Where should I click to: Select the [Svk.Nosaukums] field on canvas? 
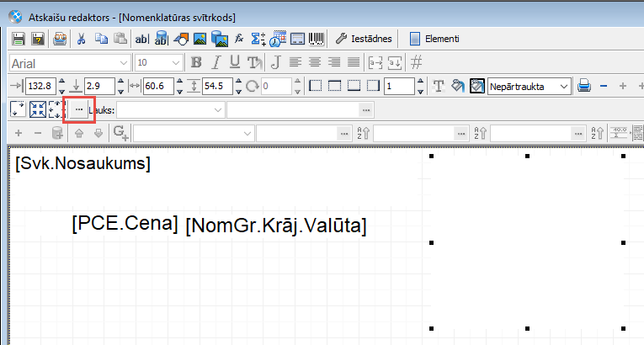pos(83,163)
